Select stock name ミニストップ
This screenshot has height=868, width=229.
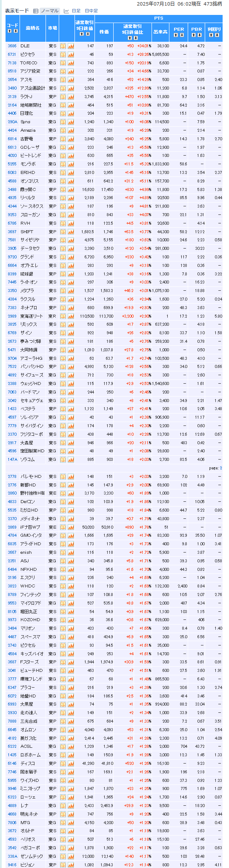pos(31,788)
